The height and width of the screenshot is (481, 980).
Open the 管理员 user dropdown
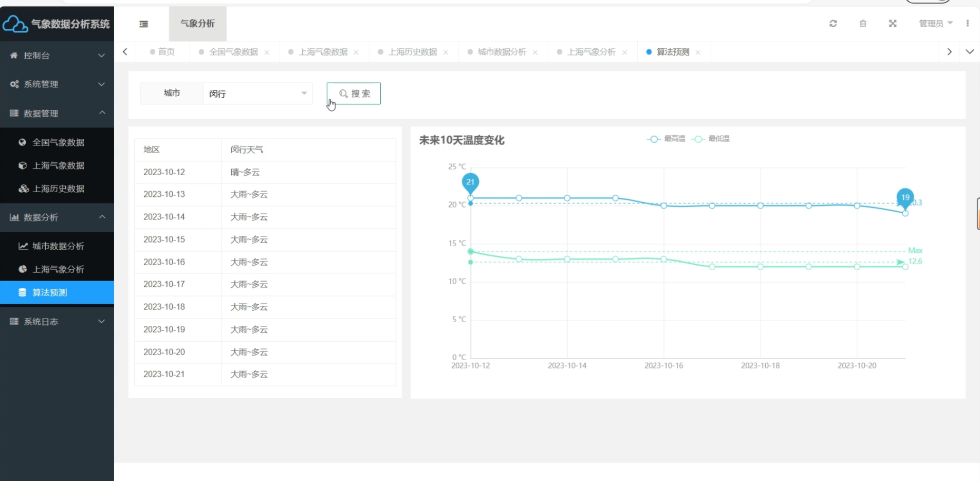point(936,24)
